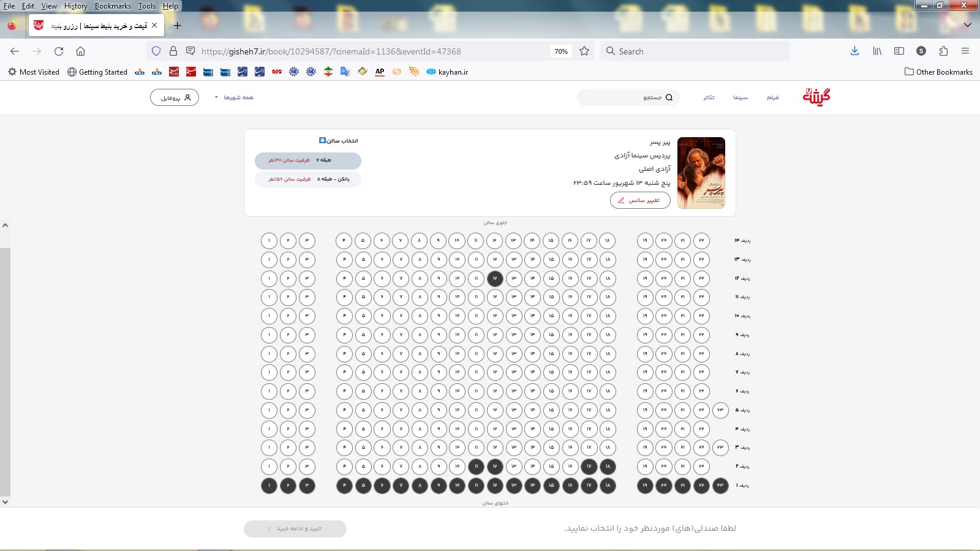Click the تغییر سانس button
Image resolution: width=980 pixels, height=551 pixels.
pyautogui.click(x=640, y=200)
